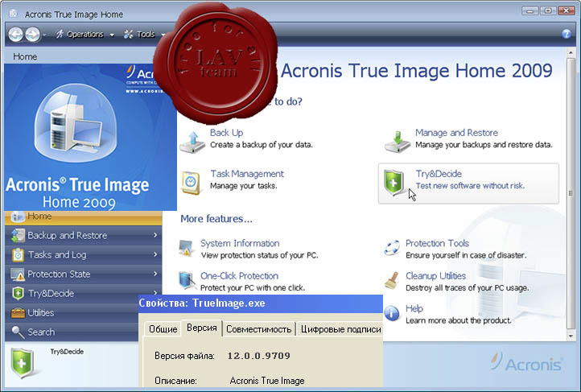Viewport: 581px width, 392px height.
Task: Expand the Try&Decide sidebar chevron
Action: tap(155, 292)
